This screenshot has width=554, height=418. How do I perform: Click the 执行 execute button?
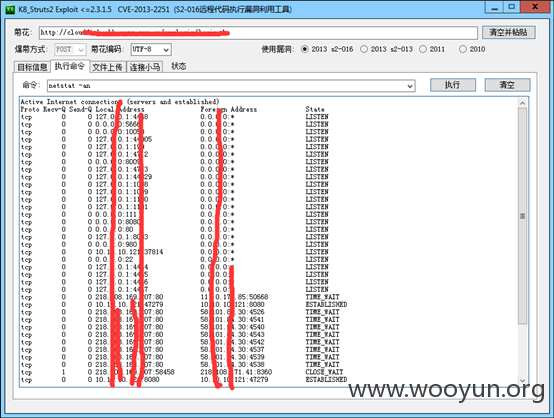click(x=453, y=85)
